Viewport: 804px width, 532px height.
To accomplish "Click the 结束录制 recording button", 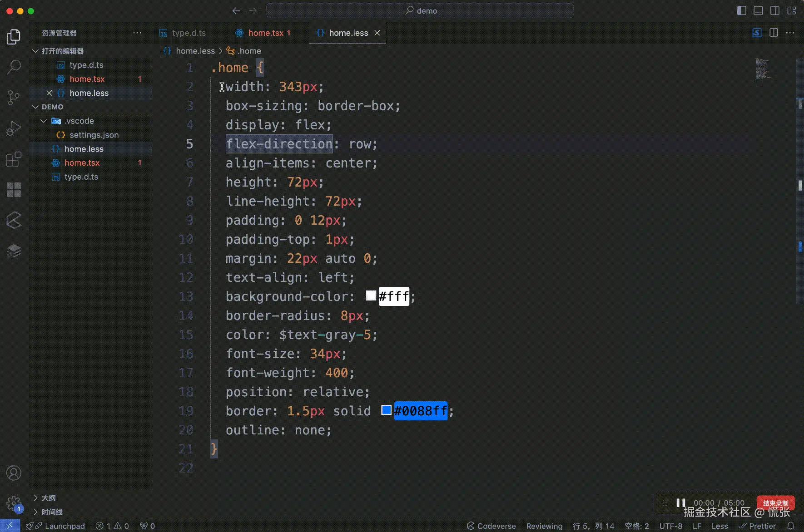I will click(x=775, y=502).
